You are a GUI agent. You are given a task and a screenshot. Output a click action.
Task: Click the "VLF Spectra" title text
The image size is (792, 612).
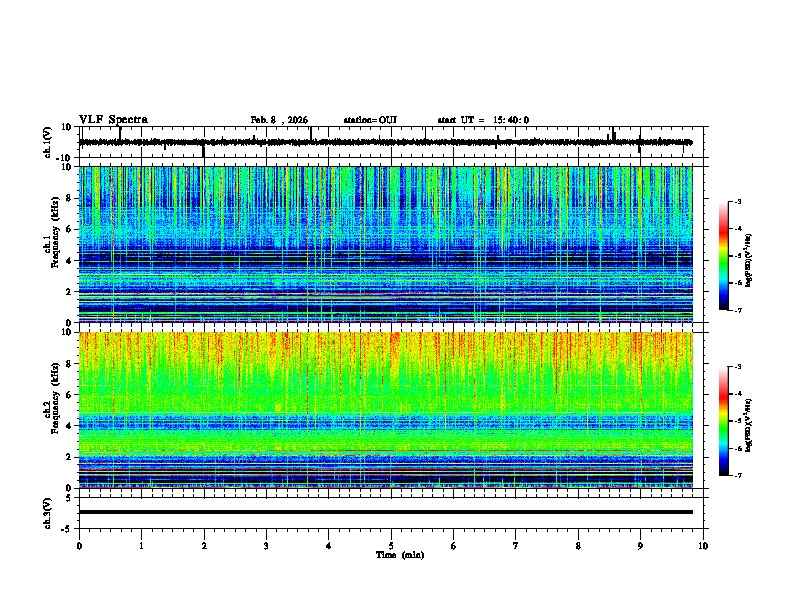(113, 120)
